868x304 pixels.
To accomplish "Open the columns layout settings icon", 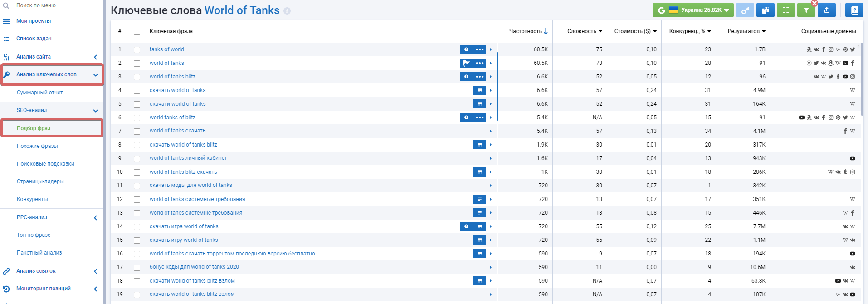I will (786, 10).
